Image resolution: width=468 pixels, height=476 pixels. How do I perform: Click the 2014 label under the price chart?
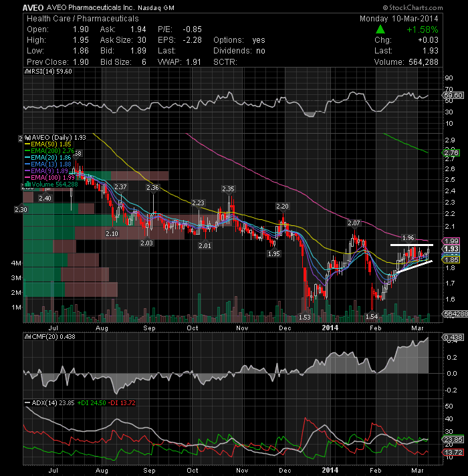(330, 328)
